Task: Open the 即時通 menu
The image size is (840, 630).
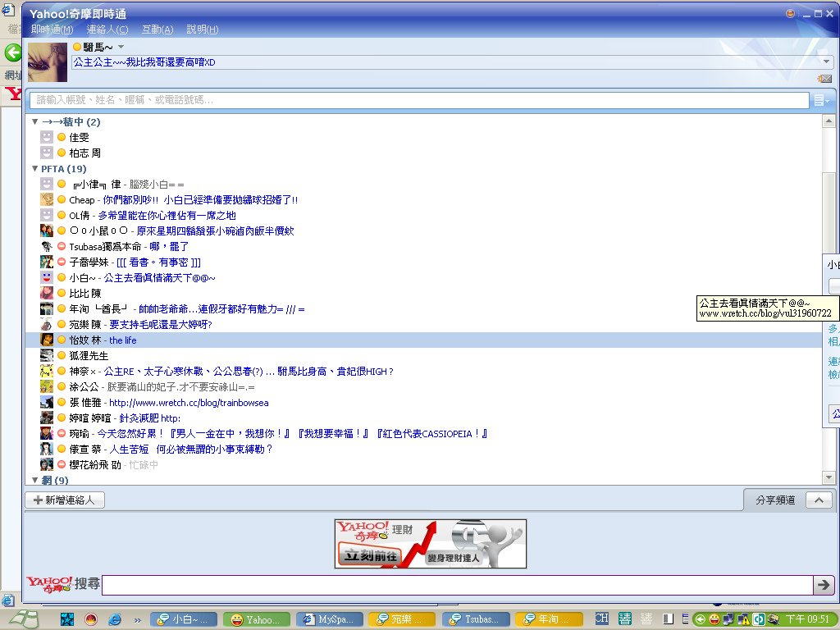Action: [52, 30]
